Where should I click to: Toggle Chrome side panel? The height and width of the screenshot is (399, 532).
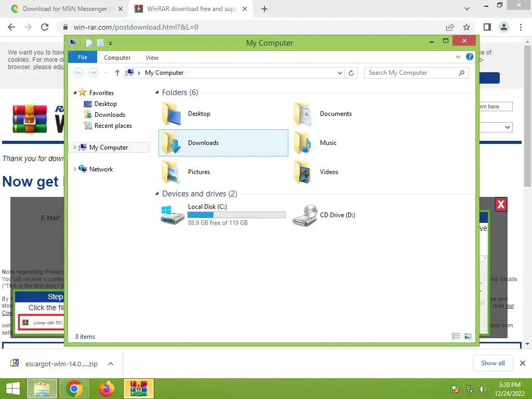point(487,27)
